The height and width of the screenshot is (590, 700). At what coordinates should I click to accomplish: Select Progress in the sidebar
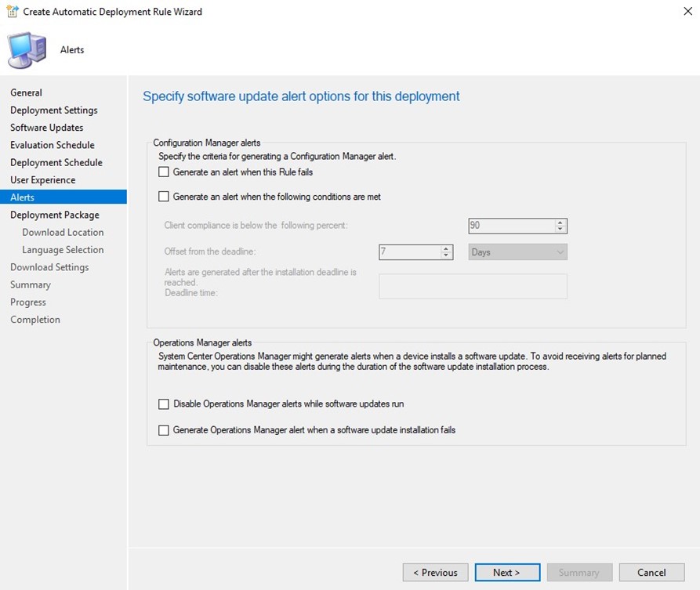tap(28, 302)
